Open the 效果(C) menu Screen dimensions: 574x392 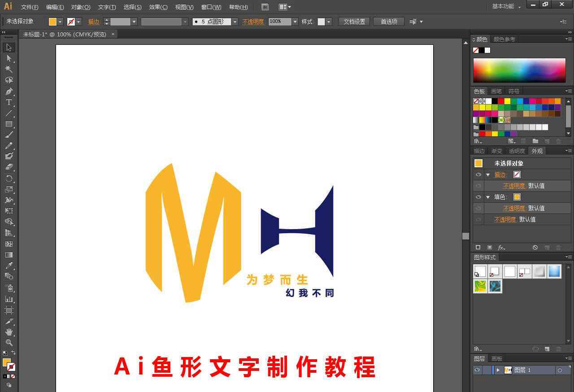tap(158, 7)
